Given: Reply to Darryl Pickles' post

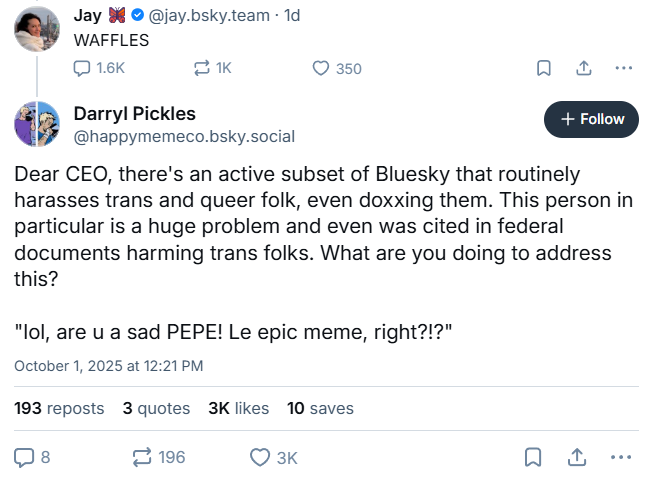Looking at the screenshot, I should (x=25, y=457).
